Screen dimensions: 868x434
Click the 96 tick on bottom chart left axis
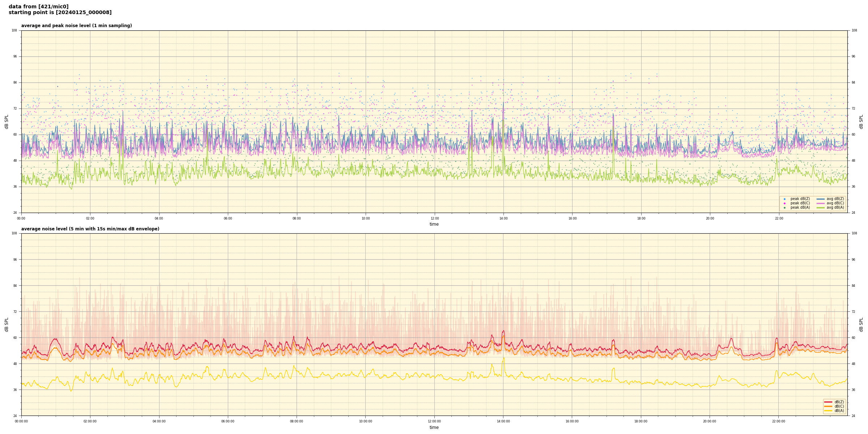(x=14, y=259)
